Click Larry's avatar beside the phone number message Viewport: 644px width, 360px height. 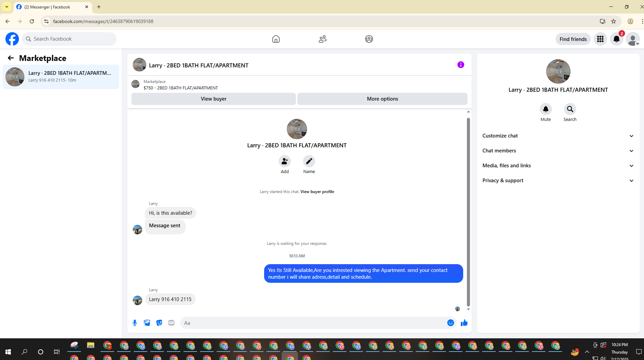point(137,300)
